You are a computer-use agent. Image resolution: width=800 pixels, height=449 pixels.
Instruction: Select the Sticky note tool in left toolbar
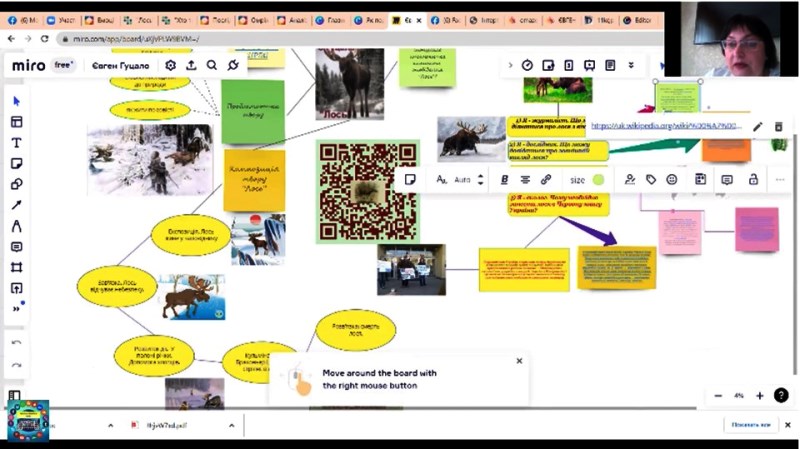coord(16,163)
